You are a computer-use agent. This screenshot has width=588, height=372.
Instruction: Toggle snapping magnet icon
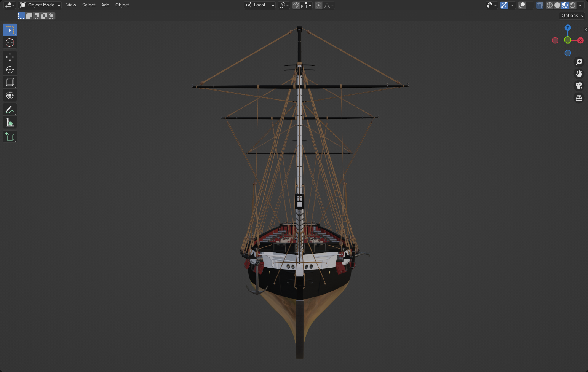(296, 5)
